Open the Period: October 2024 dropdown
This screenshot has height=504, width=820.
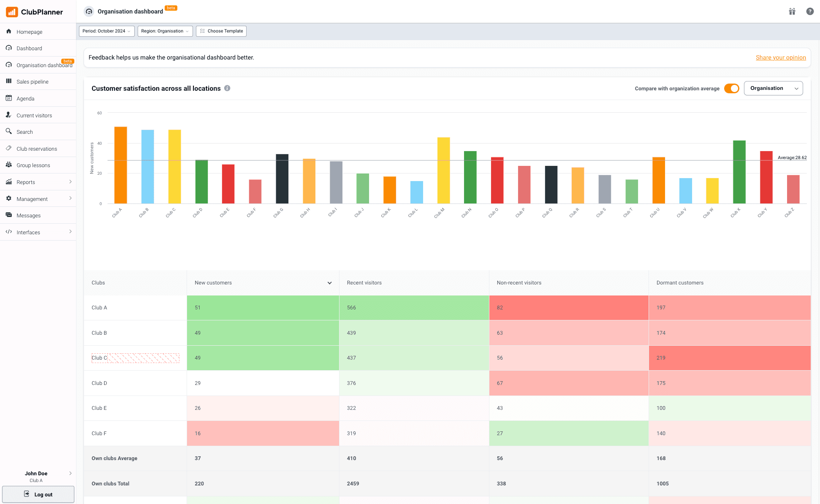106,31
